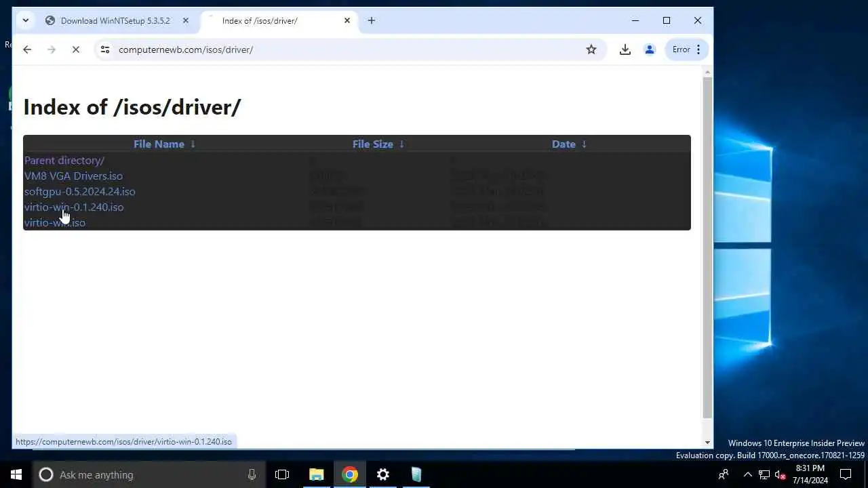This screenshot has height=488, width=868.
Task: Click the scrollbar down arrow
Action: 707,443
